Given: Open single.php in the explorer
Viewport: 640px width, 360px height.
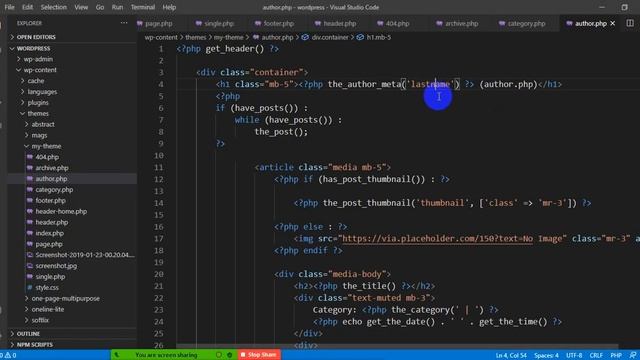Looking at the screenshot, I should point(50,277).
